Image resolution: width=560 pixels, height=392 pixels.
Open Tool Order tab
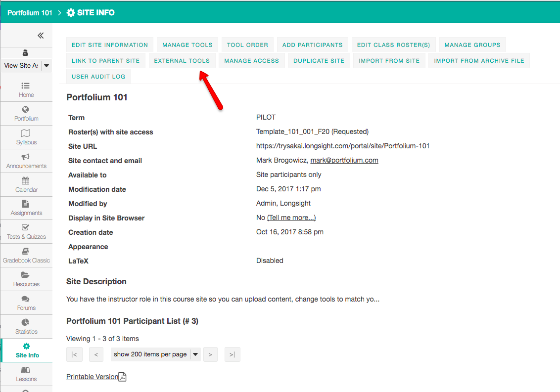coord(247,45)
